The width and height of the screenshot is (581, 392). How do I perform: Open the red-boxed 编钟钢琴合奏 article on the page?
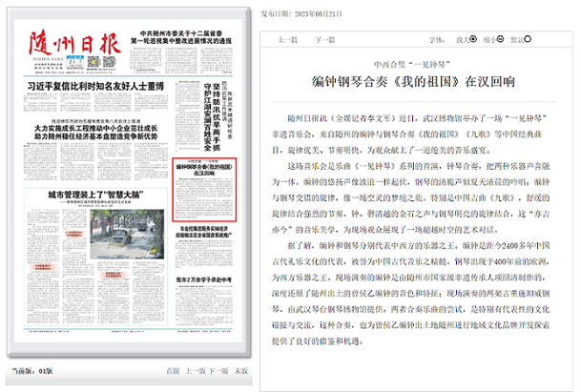(204, 190)
